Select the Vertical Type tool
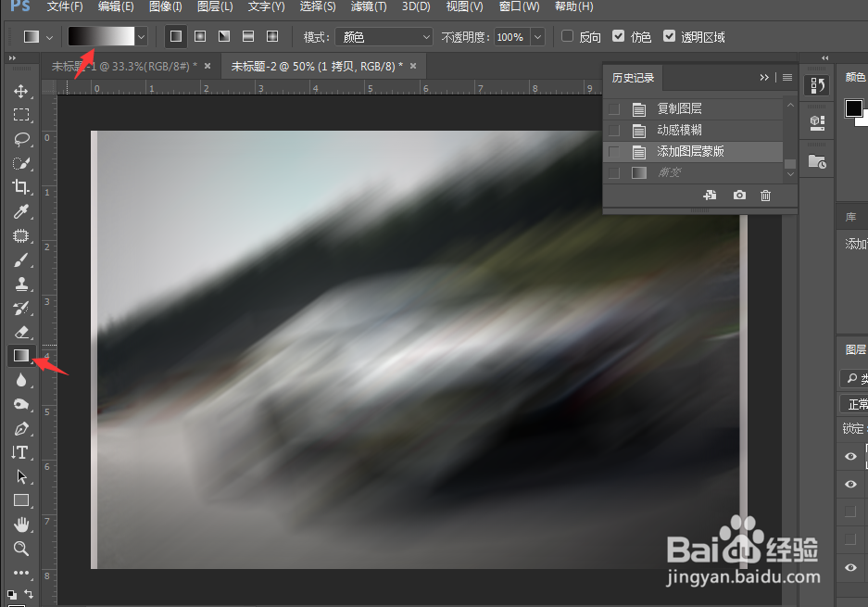 [x=21, y=452]
